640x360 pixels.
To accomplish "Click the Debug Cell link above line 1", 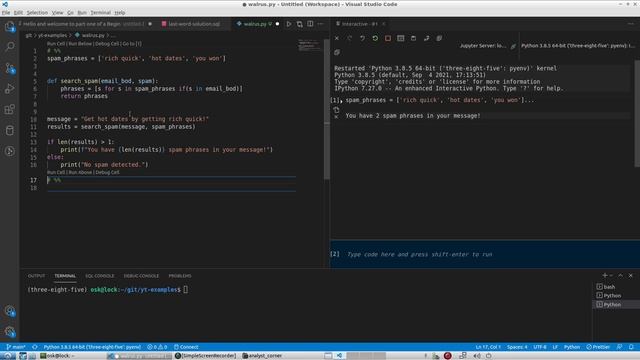I will (107, 44).
